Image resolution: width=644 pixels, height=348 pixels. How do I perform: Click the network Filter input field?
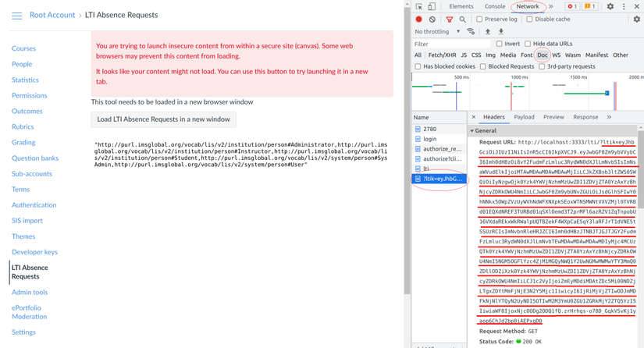pos(451,44)
